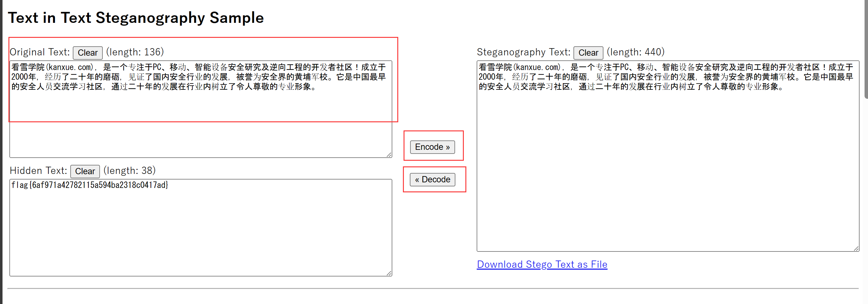The width and height of the screenshot is (868, 304).
Task: Click the "Original Text:" label
Action: click(x=40, y=52)
